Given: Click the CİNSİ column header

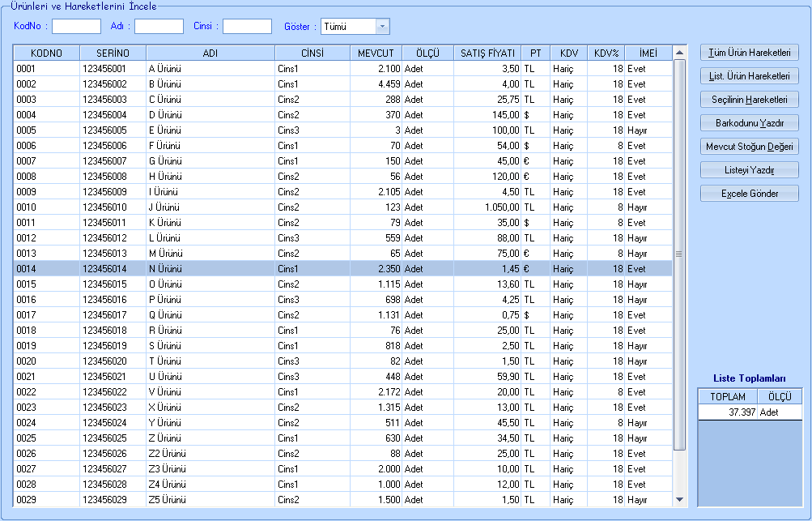Looking at the screenshot, I should (312, 53).
